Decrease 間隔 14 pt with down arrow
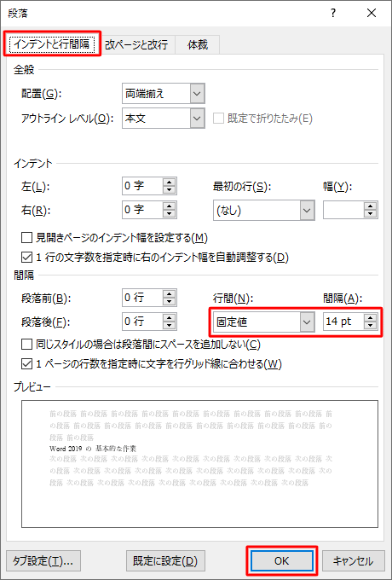Viewport: 392px width, 580px height. point(370,326)
